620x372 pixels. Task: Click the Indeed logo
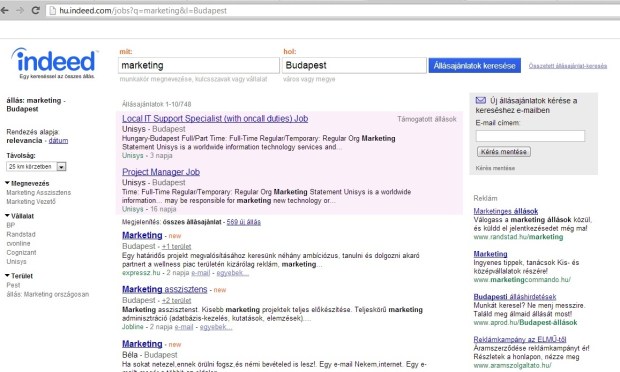(55, 63)
